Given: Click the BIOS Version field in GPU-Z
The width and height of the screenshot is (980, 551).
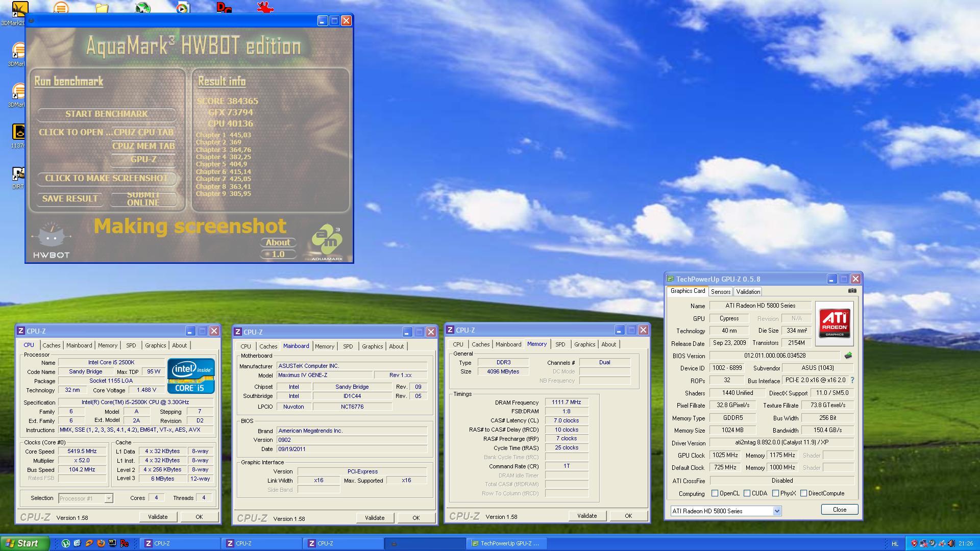Looking at the screenshot, I should (775, 356).
